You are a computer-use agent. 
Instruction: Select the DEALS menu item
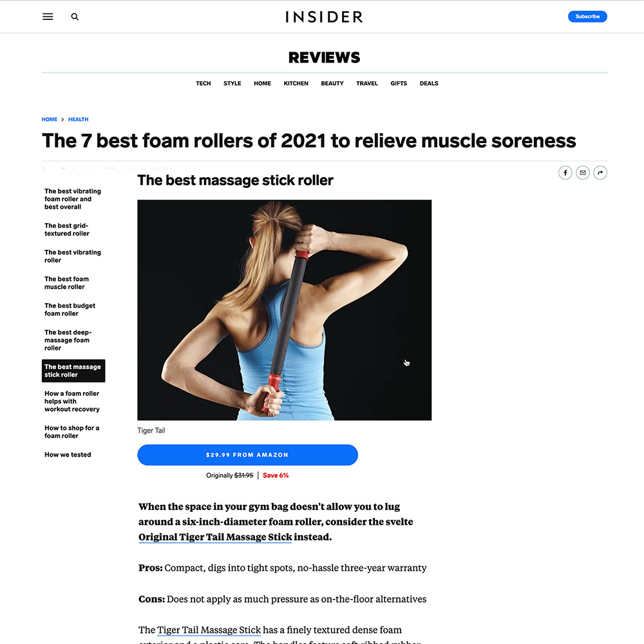pos(429,83)
